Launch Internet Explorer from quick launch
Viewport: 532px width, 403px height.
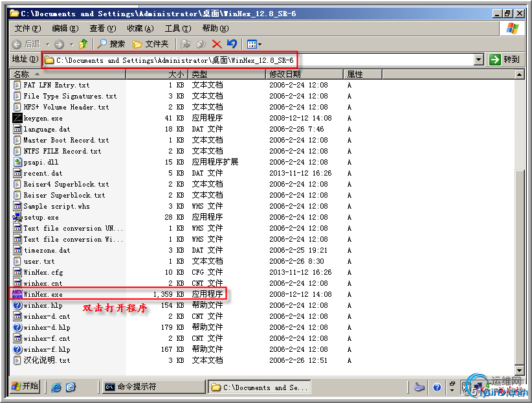(56, 387)
